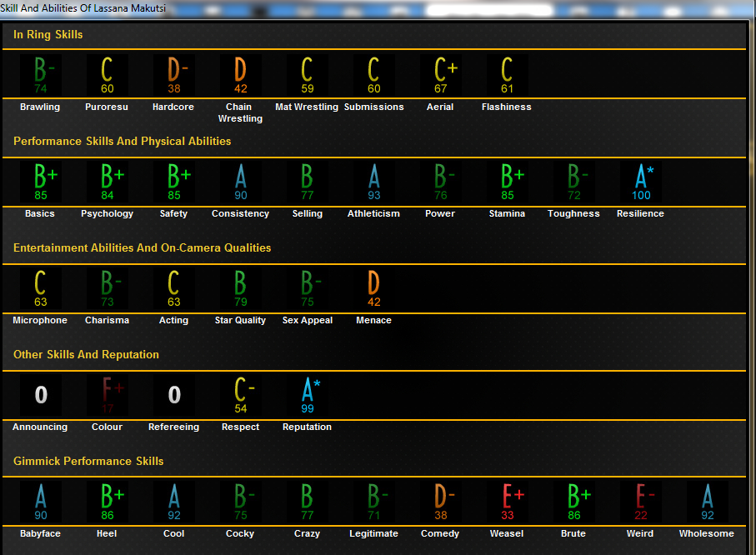This screenshot has height=555, width=756.
Task: Click the Chain Wrestling label text
Action: point(240,112)
